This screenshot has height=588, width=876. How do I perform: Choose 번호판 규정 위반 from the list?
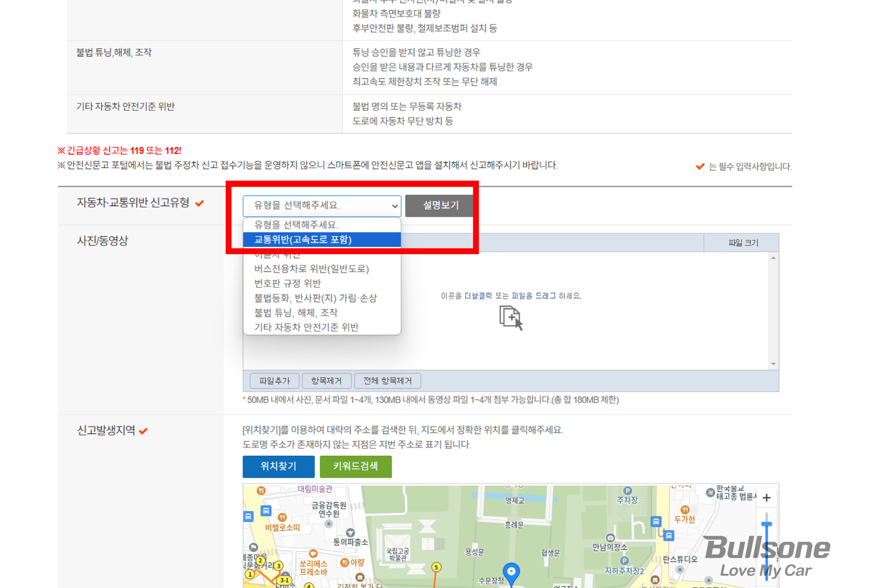coord(288,283)
